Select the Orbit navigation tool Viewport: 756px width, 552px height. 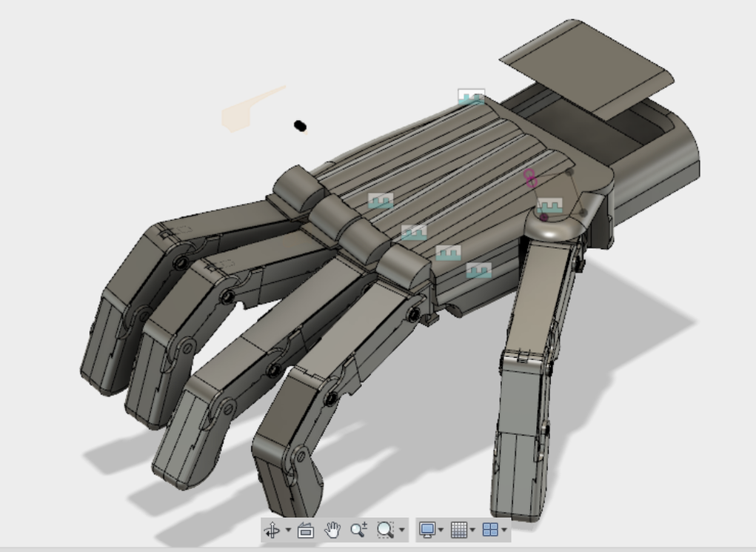pos(272,530)
